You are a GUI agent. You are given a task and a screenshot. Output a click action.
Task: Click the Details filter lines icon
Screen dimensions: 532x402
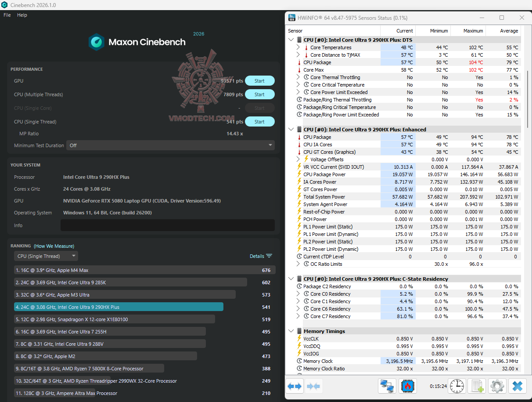click(x=269, y=256)
